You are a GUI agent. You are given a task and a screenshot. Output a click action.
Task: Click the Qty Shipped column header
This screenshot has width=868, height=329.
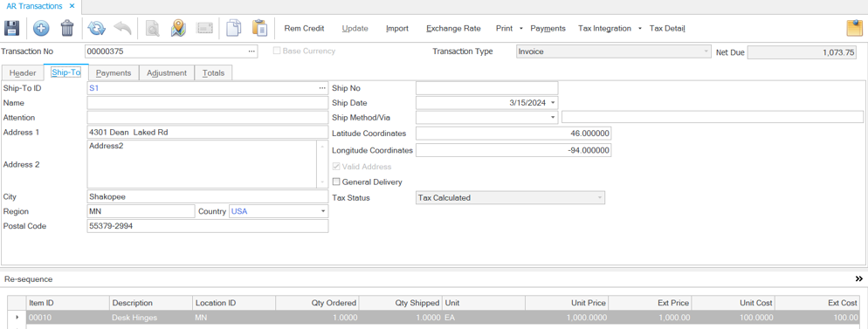click(400, 303)
